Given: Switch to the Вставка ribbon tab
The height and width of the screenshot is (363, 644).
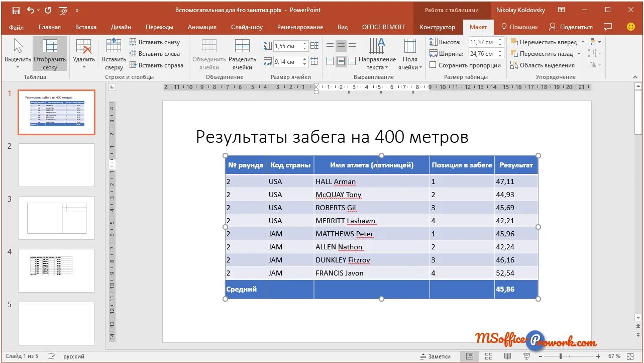Looking at the screenshot, I should coord(86,27).
